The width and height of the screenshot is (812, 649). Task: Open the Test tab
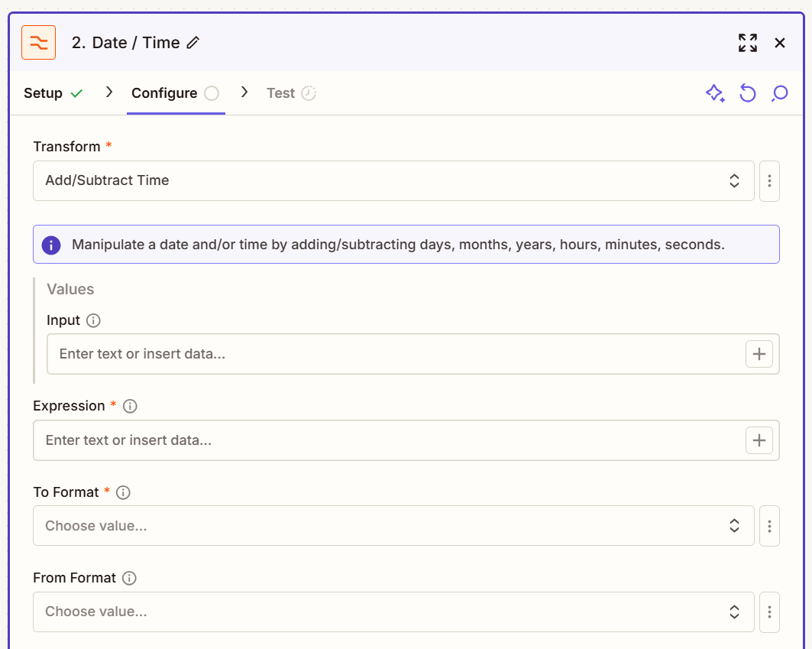pos(280,92)
